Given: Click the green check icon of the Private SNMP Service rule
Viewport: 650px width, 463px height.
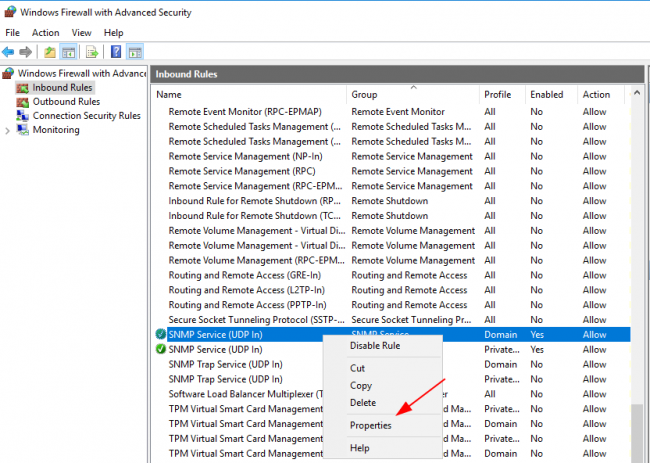Looking at the screenshot, I should [x=160, y=349].
